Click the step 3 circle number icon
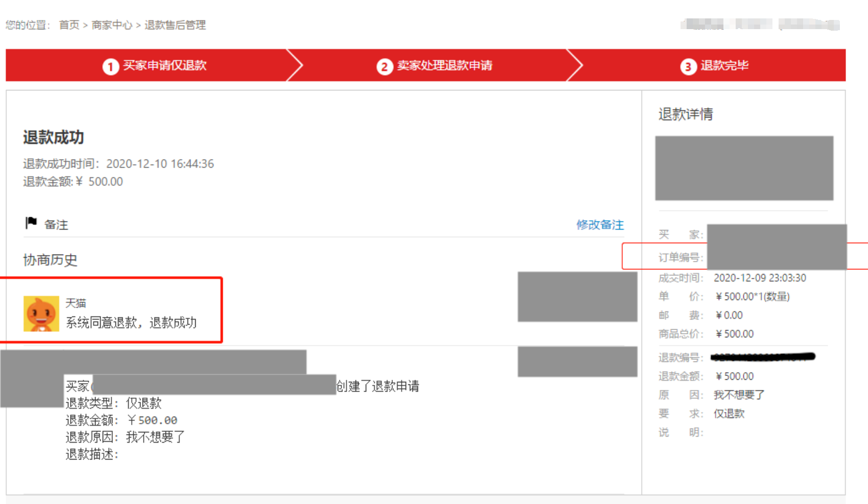Viewport: 868px width, 504px height. (x=688, y=66)
